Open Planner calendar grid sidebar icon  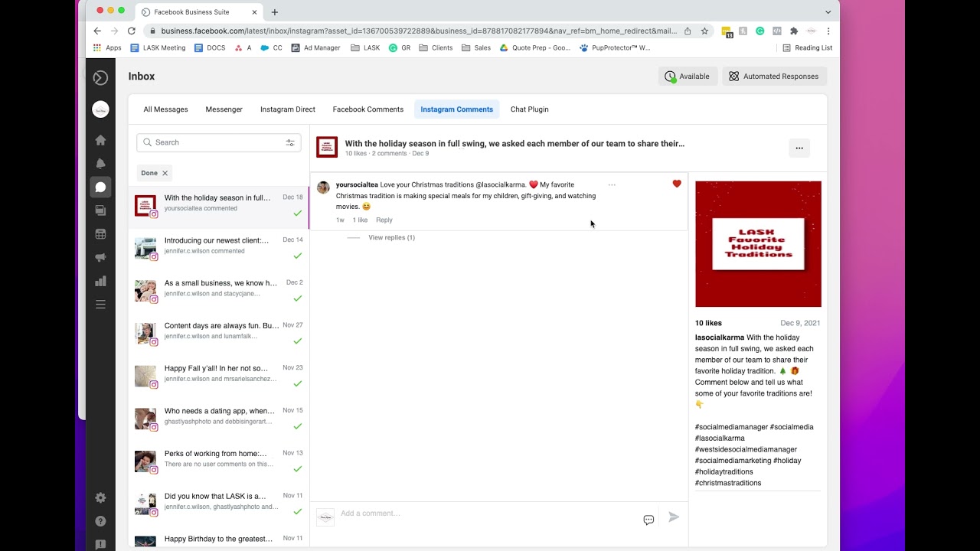pos(100,234)
